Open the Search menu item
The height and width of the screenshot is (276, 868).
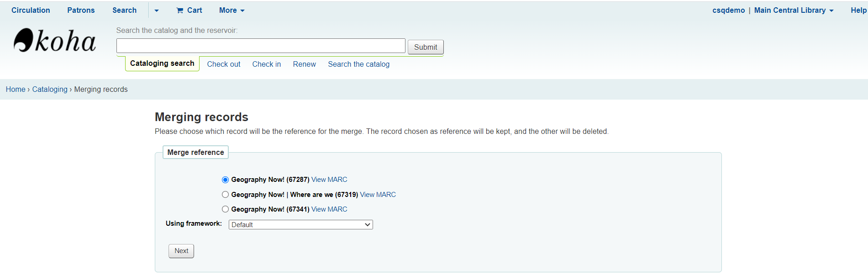pos(124,10)
